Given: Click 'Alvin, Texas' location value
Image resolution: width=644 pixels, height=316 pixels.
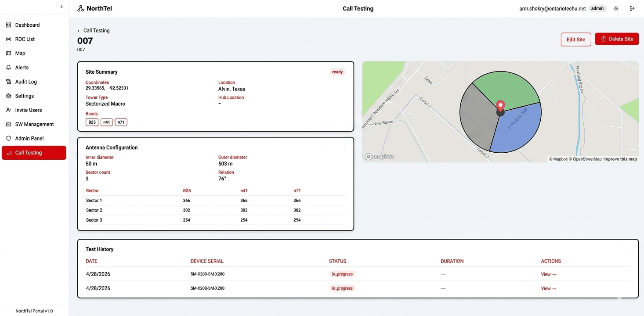Looking at the screenshot, I should click(x=232, y=89).
